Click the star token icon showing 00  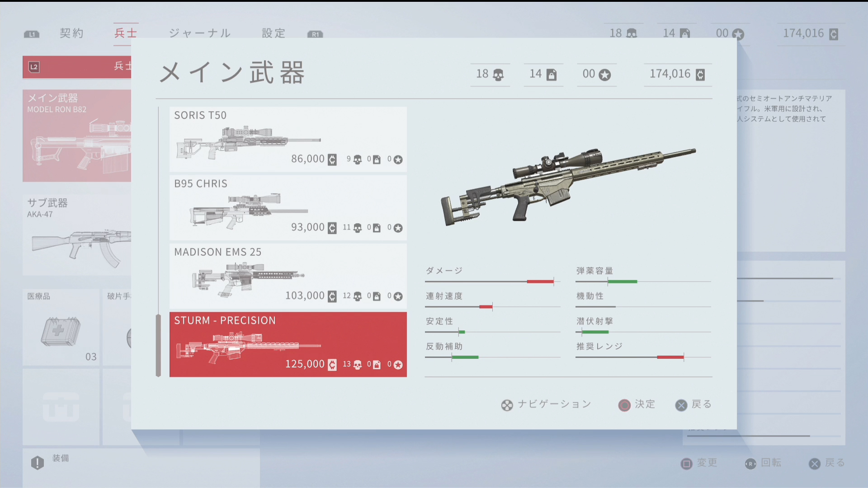(605, 75)
